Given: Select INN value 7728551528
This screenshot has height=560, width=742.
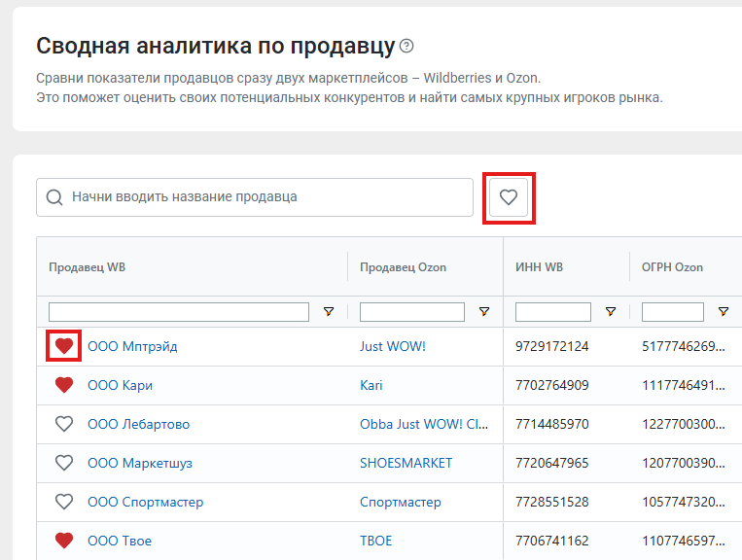Looking at the screenshot, I should [551, 502].
